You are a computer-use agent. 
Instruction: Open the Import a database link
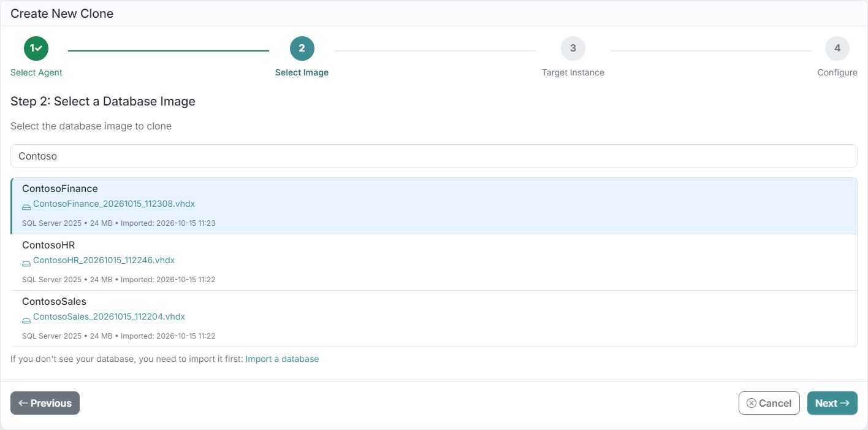282,359
